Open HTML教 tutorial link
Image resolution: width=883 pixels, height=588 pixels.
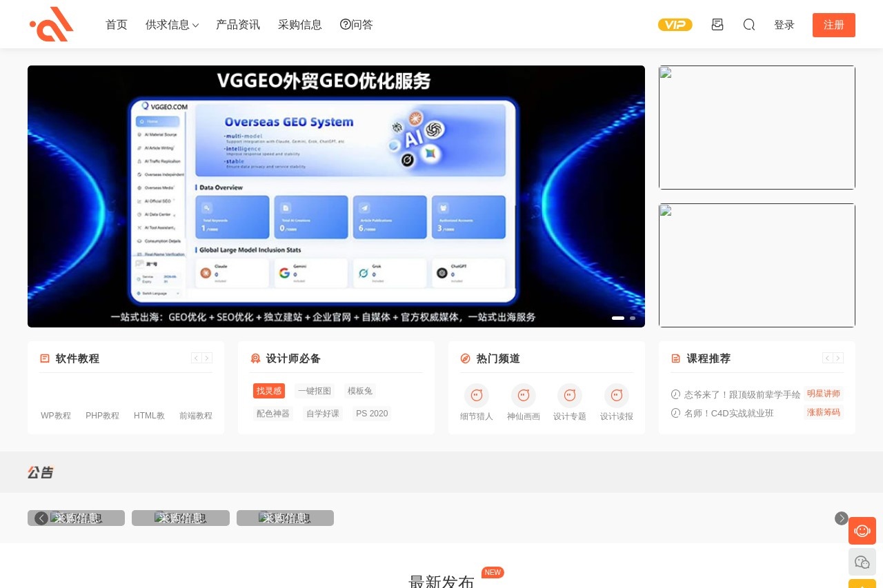(x=149, y=416)
